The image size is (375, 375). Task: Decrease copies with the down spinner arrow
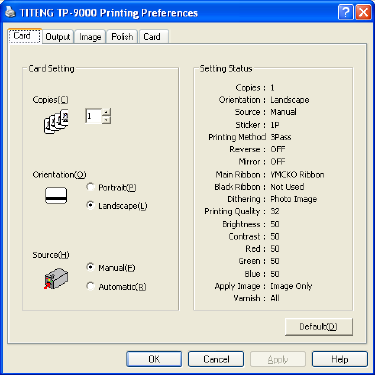point(106,120)
